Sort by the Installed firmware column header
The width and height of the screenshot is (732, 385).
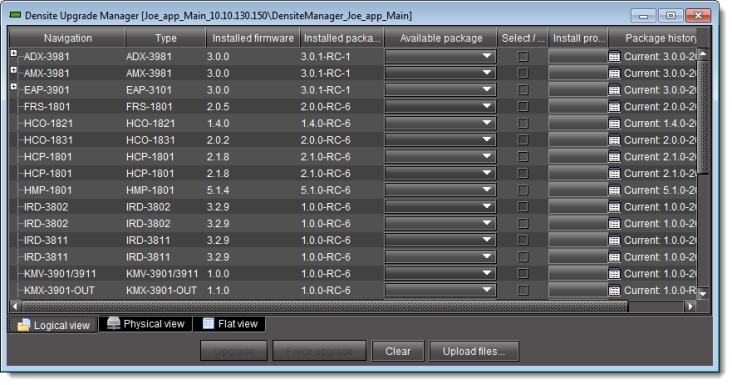click(x=253, y=38)
